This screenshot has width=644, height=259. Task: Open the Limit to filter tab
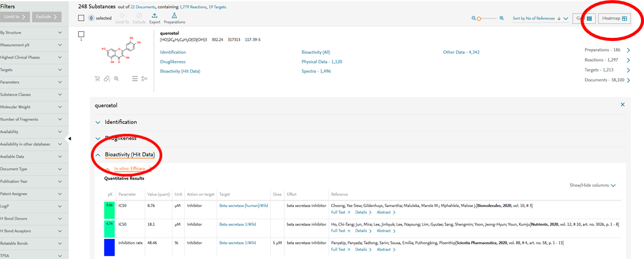click(x=16, y=17)
